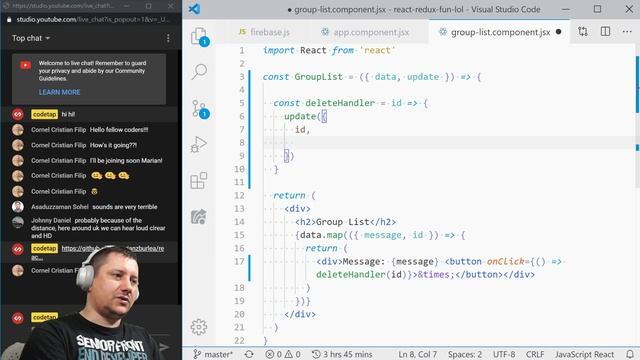640x360 pixels.
Task: Click 'I'll be joining soon Marian!' message
Action: pos(126,161)
